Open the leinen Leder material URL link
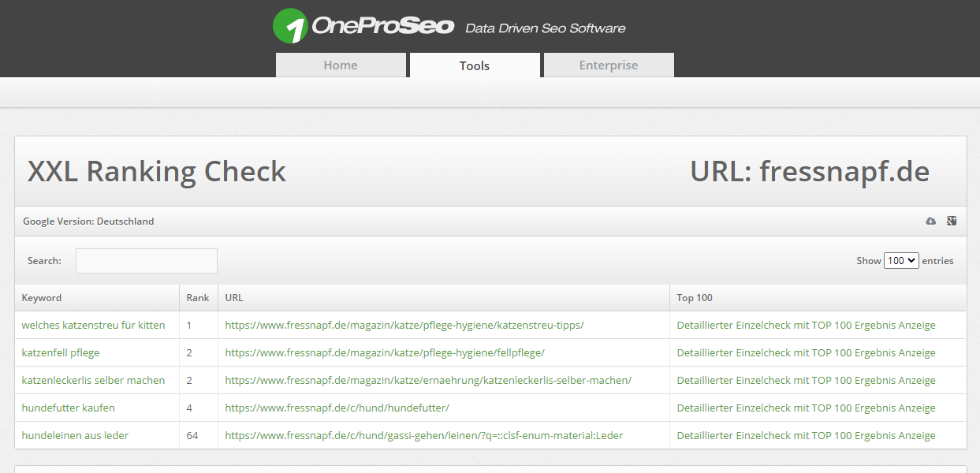Viewport: 980px width, 473px height. click(424, 435)
